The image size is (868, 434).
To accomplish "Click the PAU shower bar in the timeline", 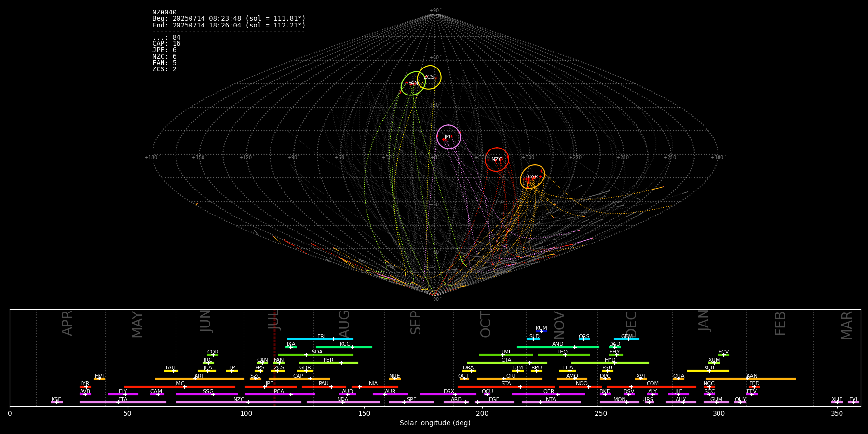I will click(324, 387).
